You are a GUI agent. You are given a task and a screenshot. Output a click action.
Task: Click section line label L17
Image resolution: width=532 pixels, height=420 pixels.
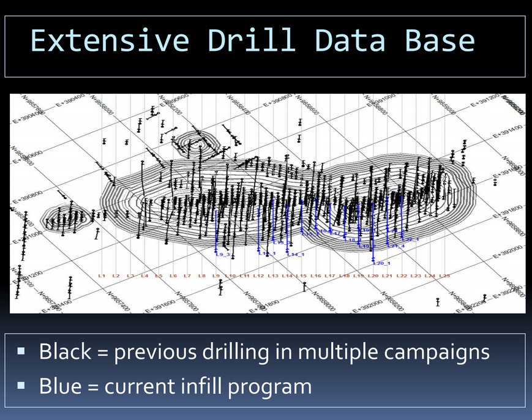coord(330,276)
